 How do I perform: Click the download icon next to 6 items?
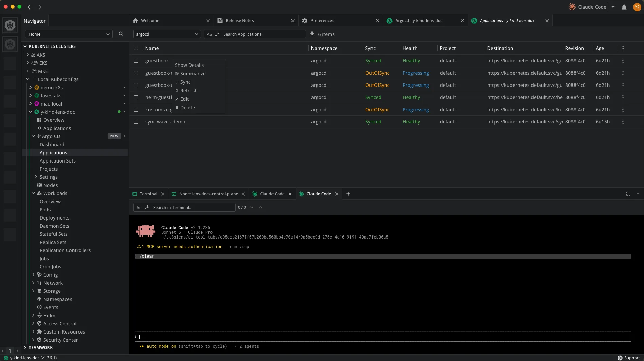(312, 34)
